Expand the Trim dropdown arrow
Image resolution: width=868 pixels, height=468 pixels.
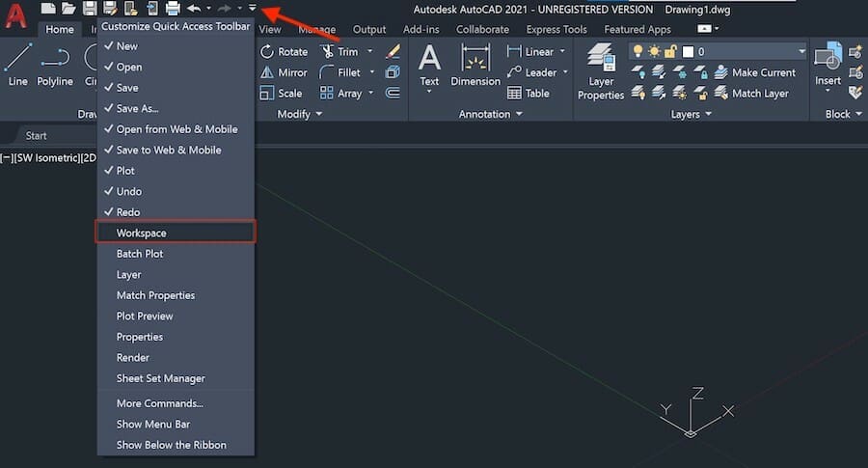tap(369, 51)
